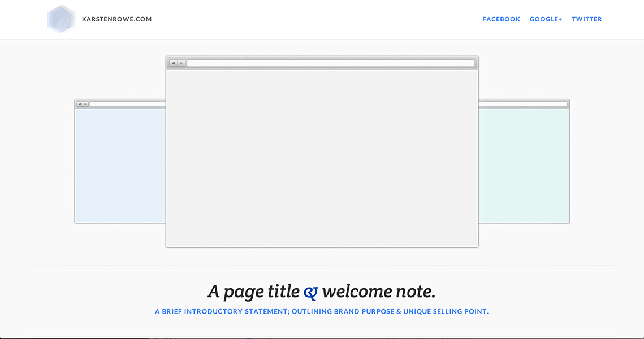
Task: Click forward arrow in center browser mockup
Action: [181, 63]
